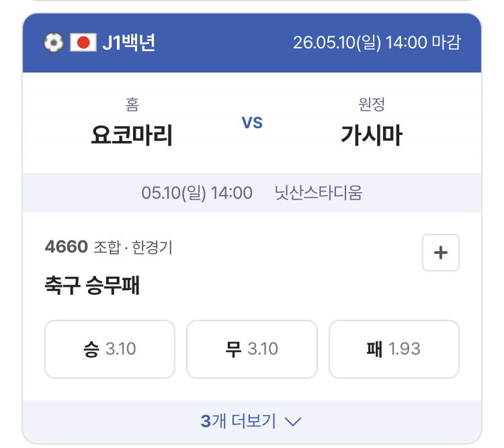Click the 홈 label above 요코마리
Image resolution: width=504 pixels, height=448 pixels.
[x=132, y=105]
